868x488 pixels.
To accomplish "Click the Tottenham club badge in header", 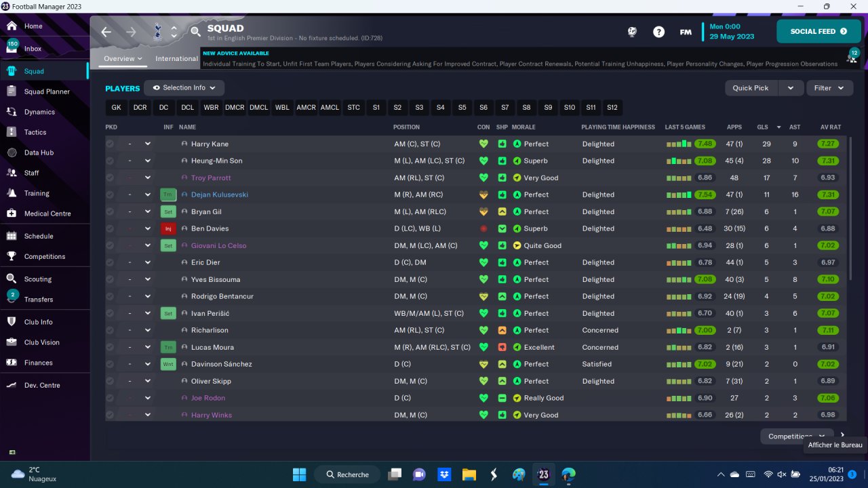I will (x=157, y=31).
